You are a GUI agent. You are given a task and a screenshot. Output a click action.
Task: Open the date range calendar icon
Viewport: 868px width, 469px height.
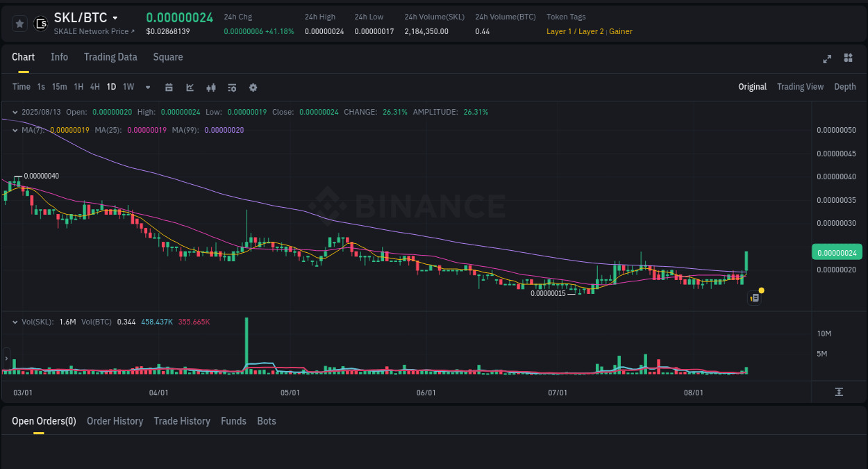pos(169,87)
